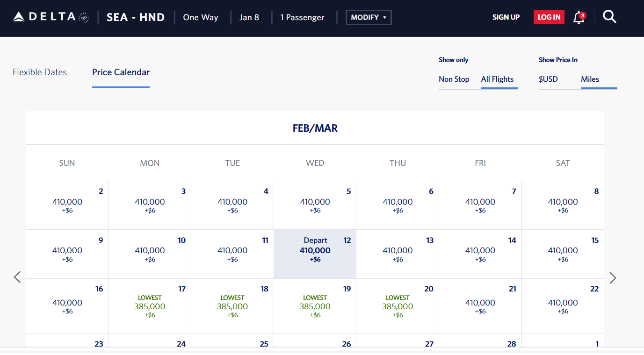The height and width of the screenshot is (355, 644).
Task: Go to next calendar weeks arrow
Action: (x=613, y=278)
